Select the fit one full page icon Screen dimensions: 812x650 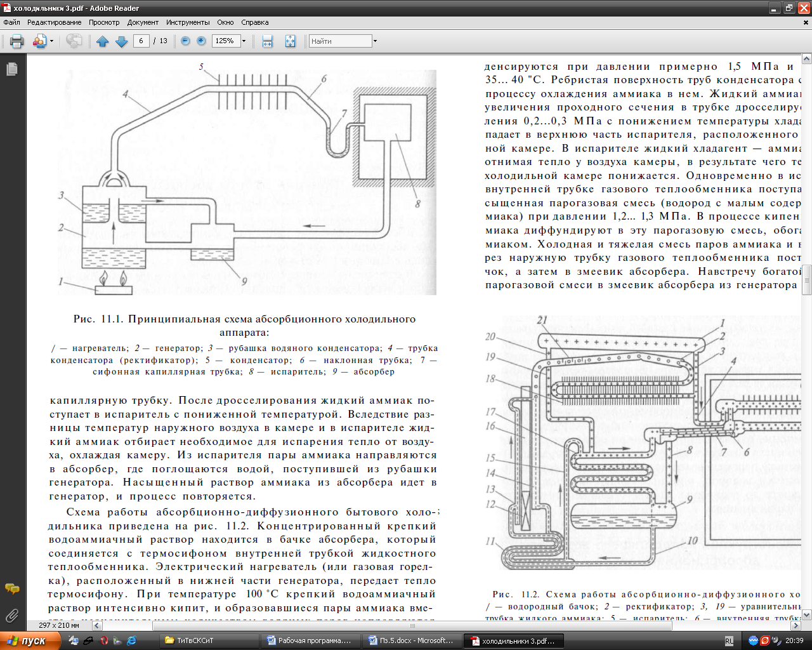point(290,41)
